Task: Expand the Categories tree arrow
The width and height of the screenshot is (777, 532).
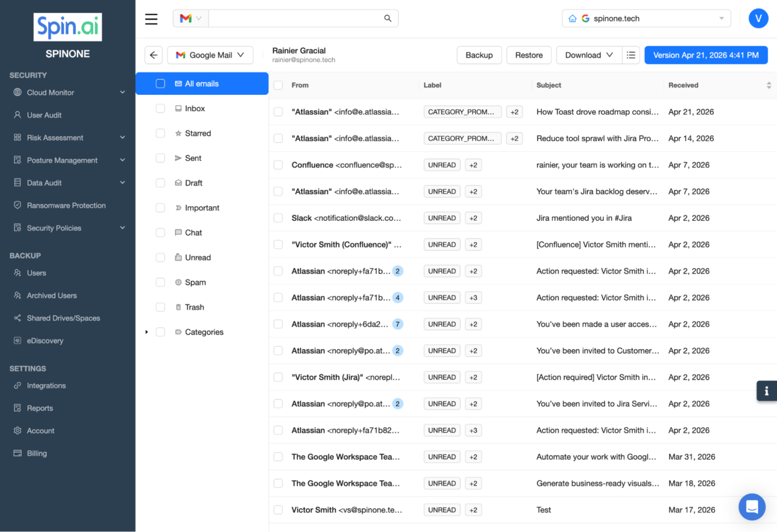Action: coord(147,332)
